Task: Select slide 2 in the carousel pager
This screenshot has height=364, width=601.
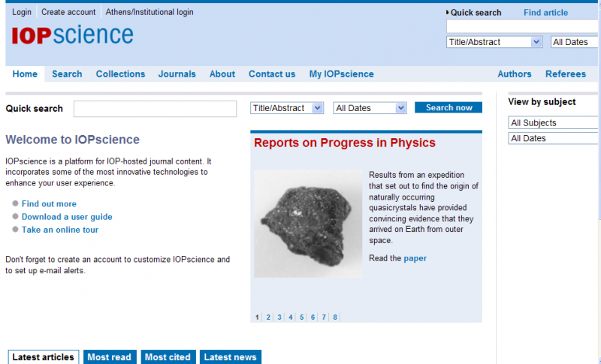Action: (268, 317)
